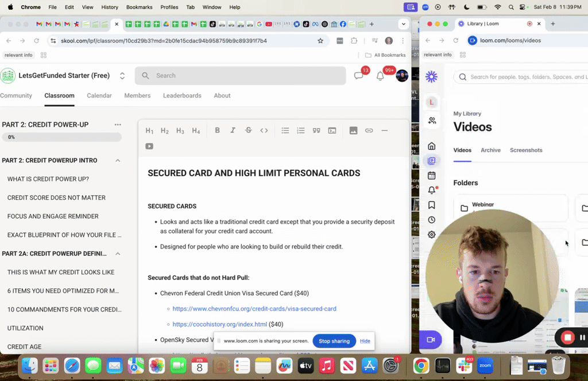
Task: Select lesson WHAT IS CREDIT POWER UP?
Action: pos(48,179)
